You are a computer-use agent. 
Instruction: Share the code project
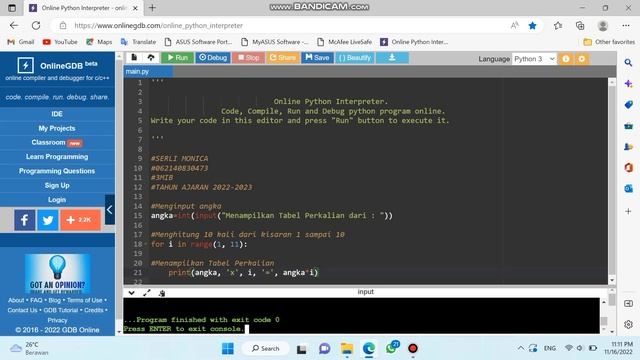pyautogui.click(x=282, y=58)
